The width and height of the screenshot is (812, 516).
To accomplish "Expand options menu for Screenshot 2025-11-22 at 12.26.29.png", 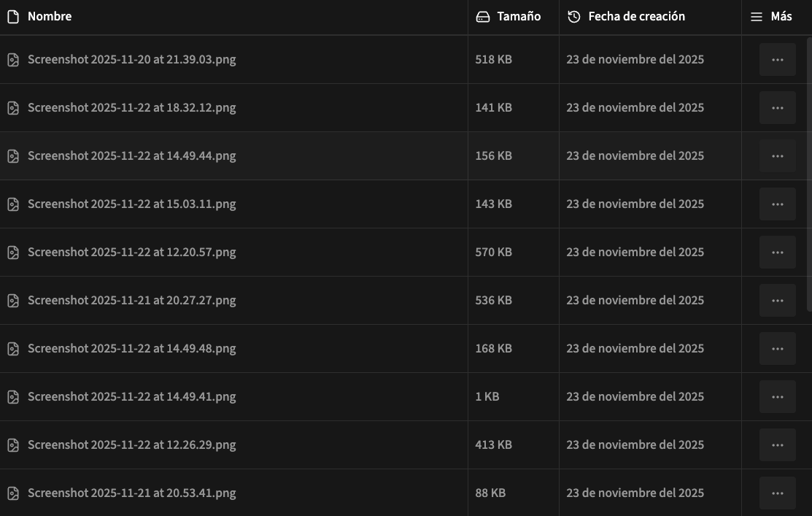I will (777, 445).
